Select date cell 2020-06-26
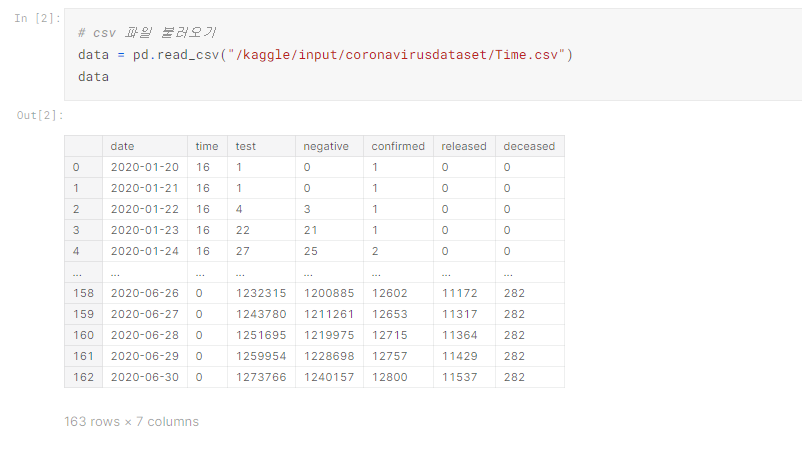This screenshot has width=802, height=455. click(x=145, y=293)
